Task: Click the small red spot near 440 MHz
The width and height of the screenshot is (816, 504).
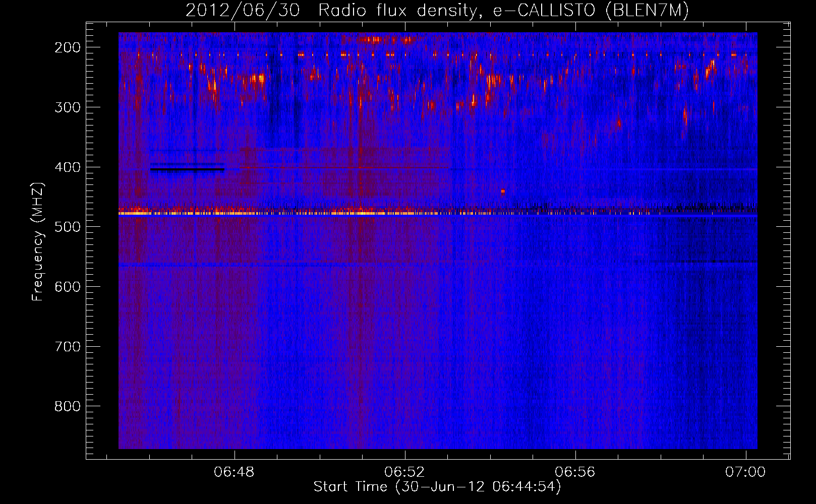Action: click(503, 191)
